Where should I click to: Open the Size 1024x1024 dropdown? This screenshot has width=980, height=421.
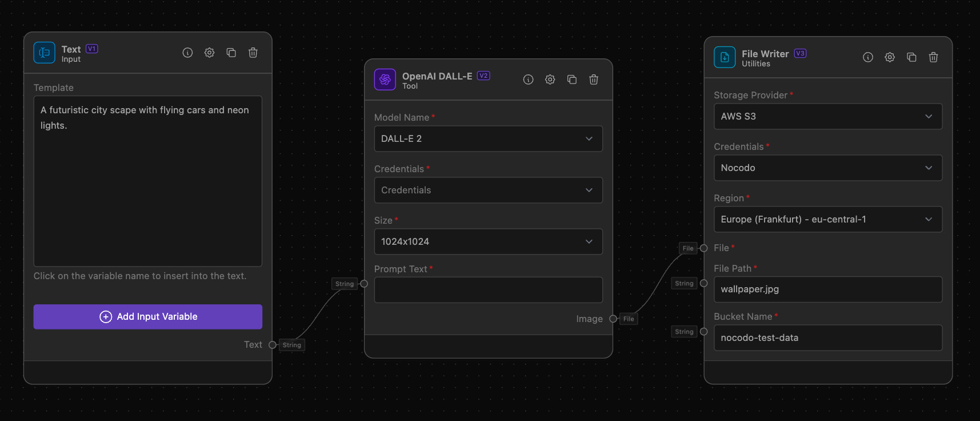click(488, 241)
